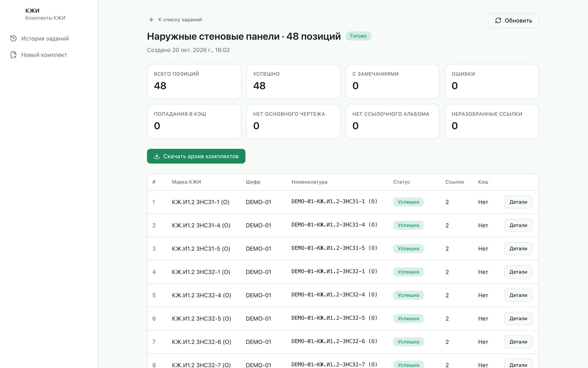Click the Ссылок column header
The image size is (588, 368).
(x=455, y=182)
